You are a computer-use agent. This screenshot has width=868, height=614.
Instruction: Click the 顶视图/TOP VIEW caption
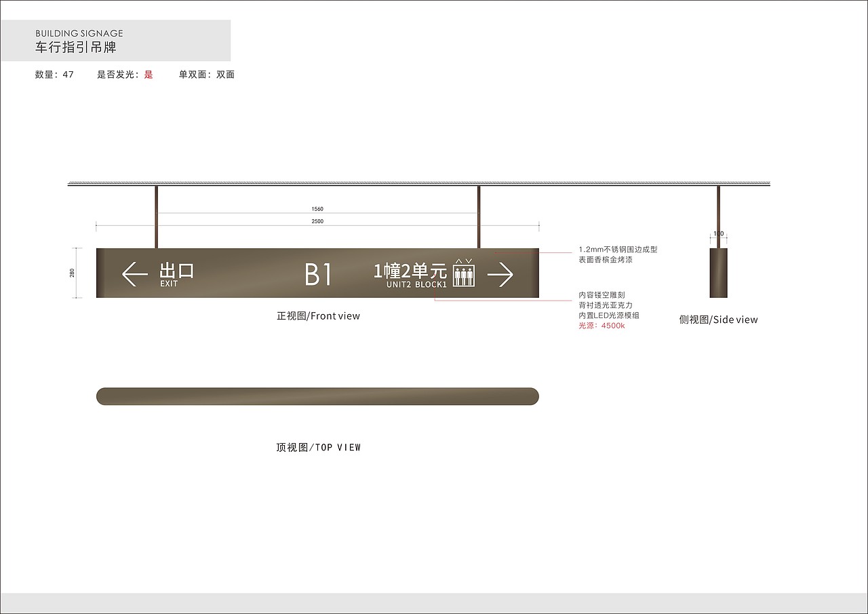point(318,448)
